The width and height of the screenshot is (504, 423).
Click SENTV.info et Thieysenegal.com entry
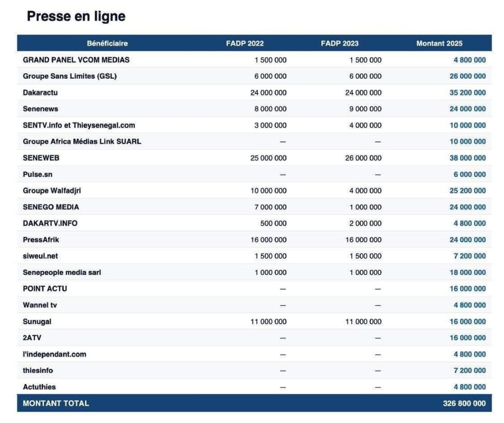click(x=79, y=125)
